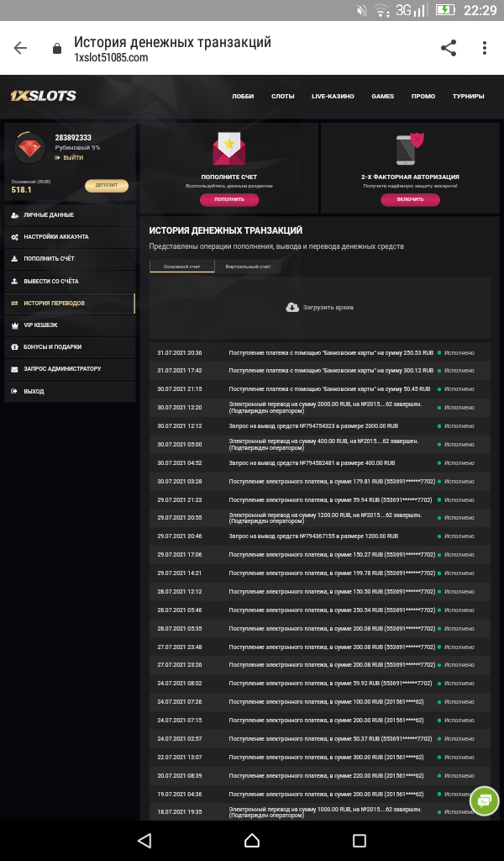504x861 pixels.
Task: Click the 199.78 RUB payment row
Action: [x=320, y=573]
